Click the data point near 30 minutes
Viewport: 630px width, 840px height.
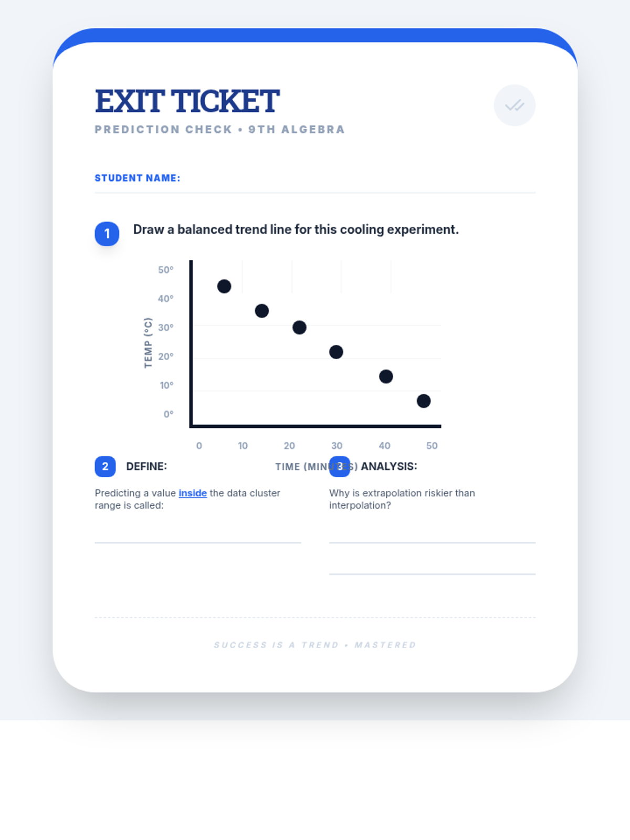(336, 352)
